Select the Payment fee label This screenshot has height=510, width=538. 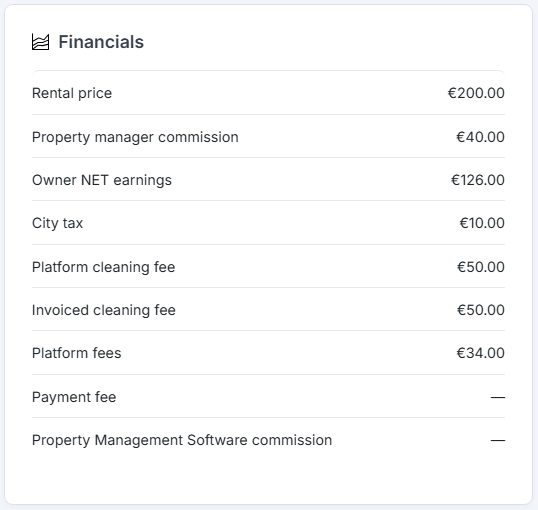pos(74,397)
